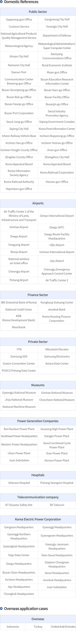76x644 pixels.
Task: Select Naju Data Center cell
Action: point(19,555)
